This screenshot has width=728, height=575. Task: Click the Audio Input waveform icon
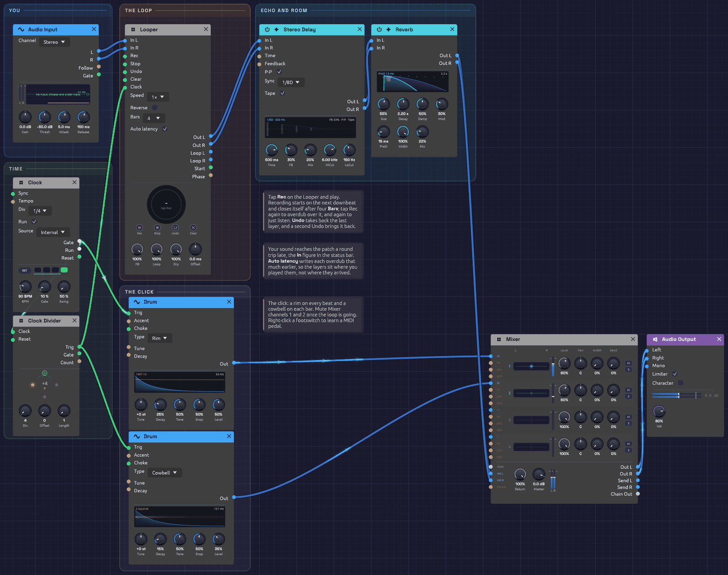click(21, 29)
